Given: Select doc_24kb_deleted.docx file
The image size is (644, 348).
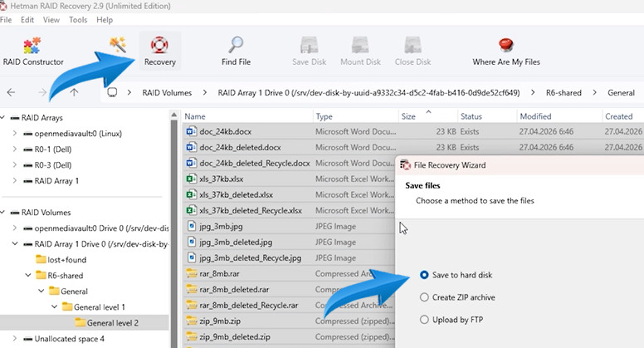Looking at the screenshot, I should (x=240, y=147).
